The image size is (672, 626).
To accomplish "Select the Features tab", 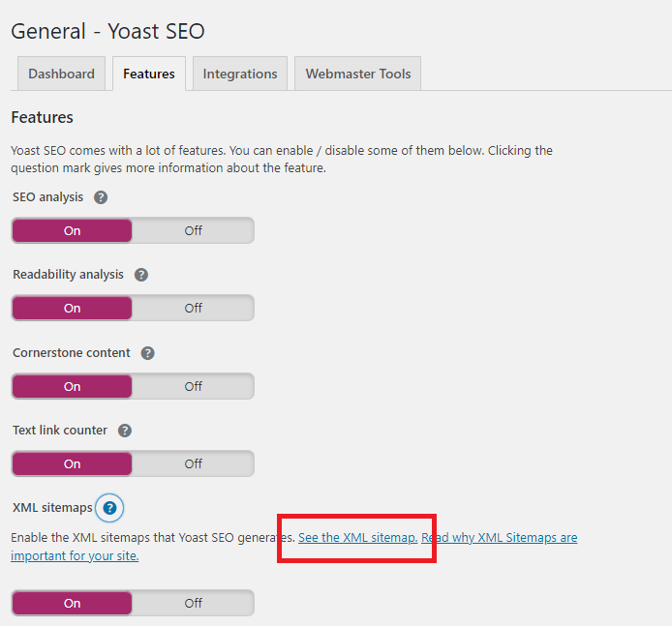I will click(149, 74).
